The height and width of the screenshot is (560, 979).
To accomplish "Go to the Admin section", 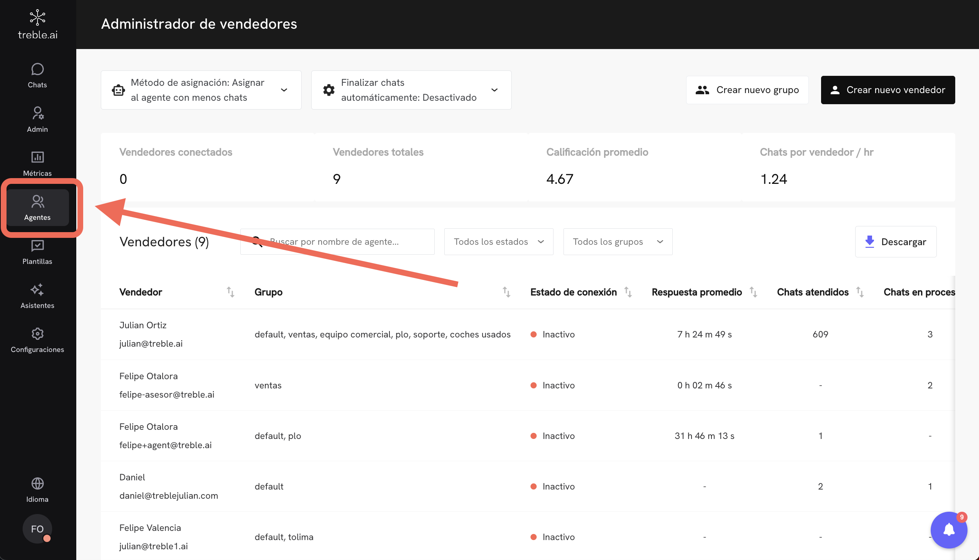I will coord(37,120).
